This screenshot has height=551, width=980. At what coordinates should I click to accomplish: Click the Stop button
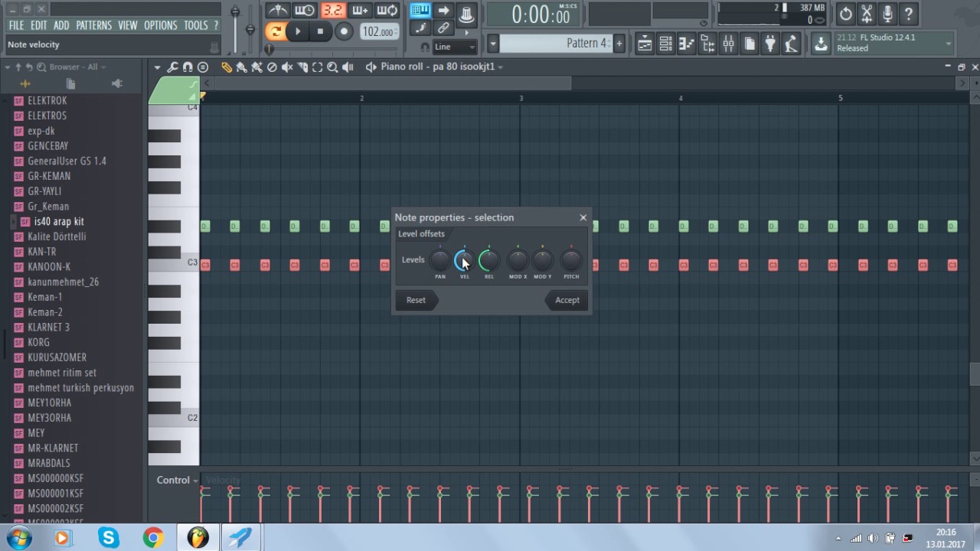321,31
